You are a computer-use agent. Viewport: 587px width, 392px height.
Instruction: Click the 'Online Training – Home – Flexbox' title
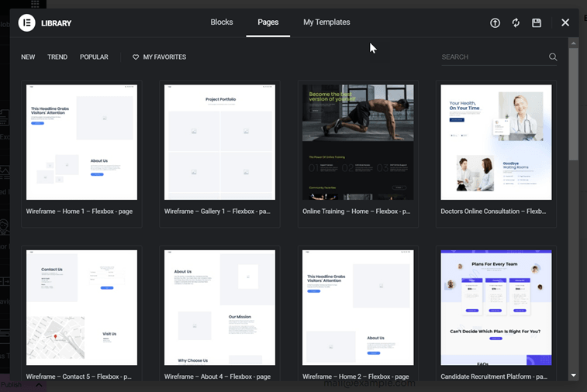click(357, 211)
